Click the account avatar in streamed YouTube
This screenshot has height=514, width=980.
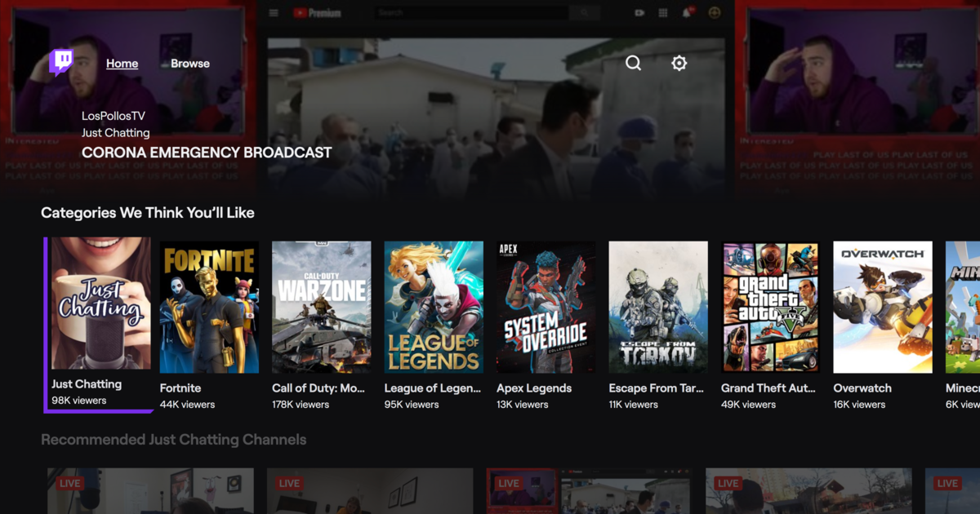715,13
